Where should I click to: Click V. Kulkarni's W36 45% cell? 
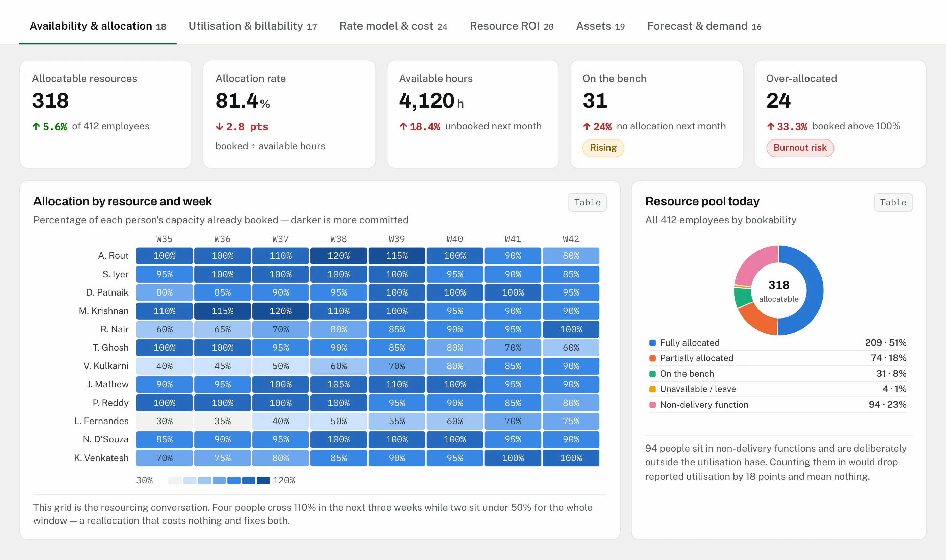coord(222,366)
